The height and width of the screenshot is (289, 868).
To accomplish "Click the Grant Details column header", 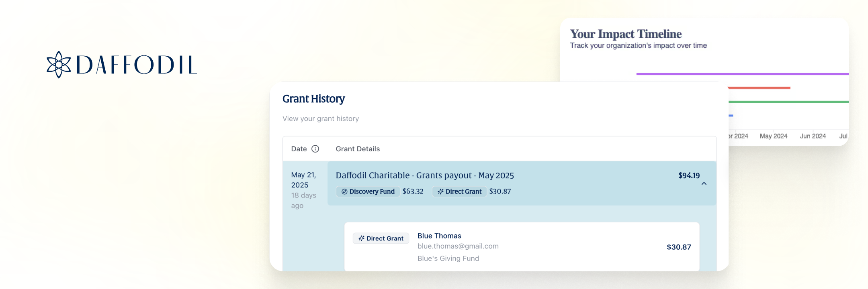I will click(x=358, y=149).
